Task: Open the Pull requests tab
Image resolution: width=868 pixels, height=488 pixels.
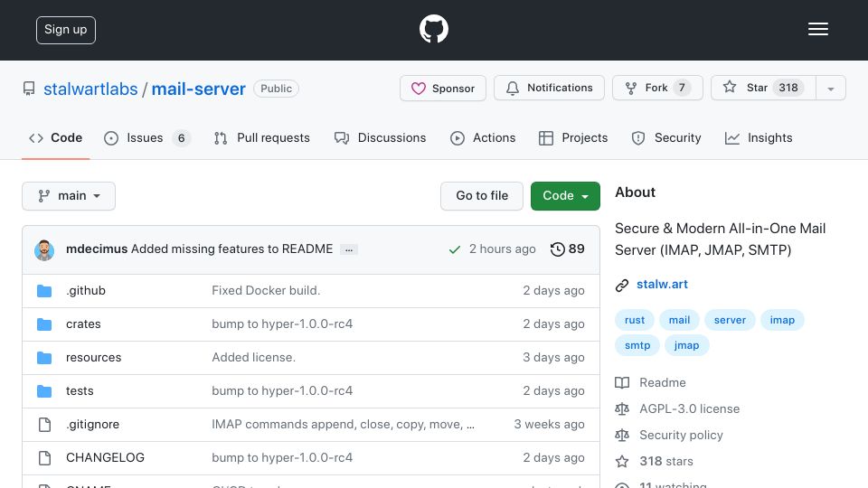Action: click(262, 137)
